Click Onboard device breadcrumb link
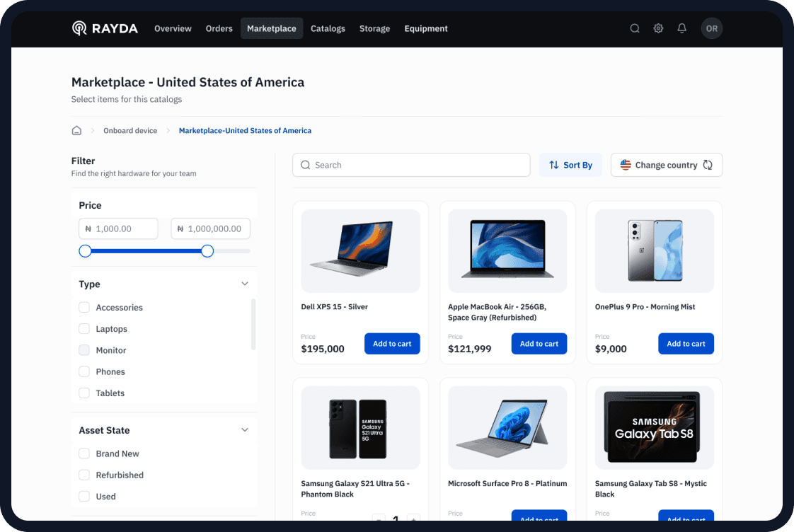 [x=130, y=131]
